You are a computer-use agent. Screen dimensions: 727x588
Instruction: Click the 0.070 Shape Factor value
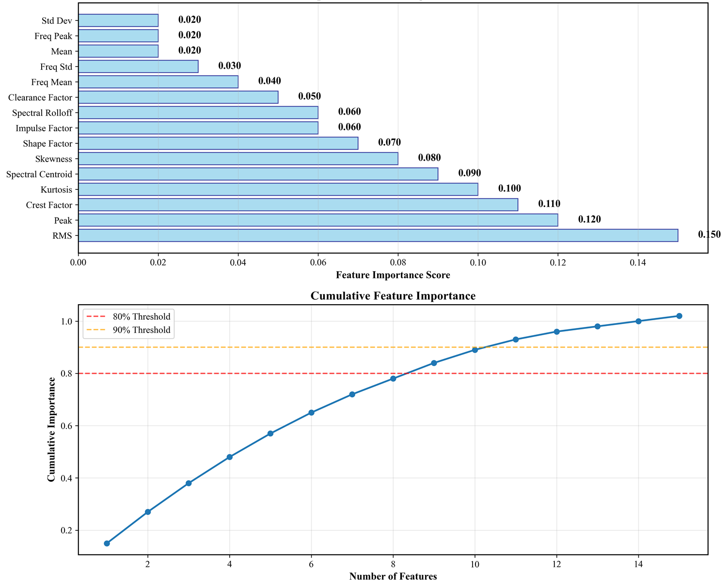(x=390, y=143)
